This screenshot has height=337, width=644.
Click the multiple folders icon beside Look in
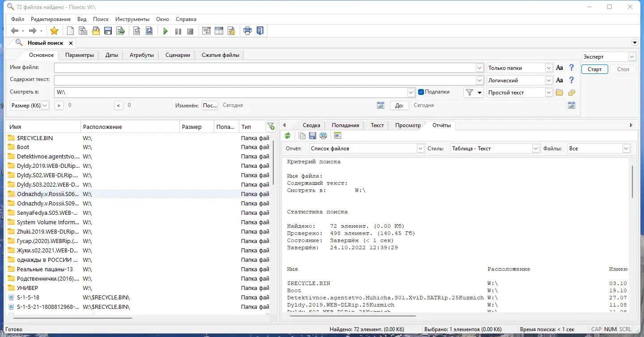pyautogui.click(x=572, y=93)
